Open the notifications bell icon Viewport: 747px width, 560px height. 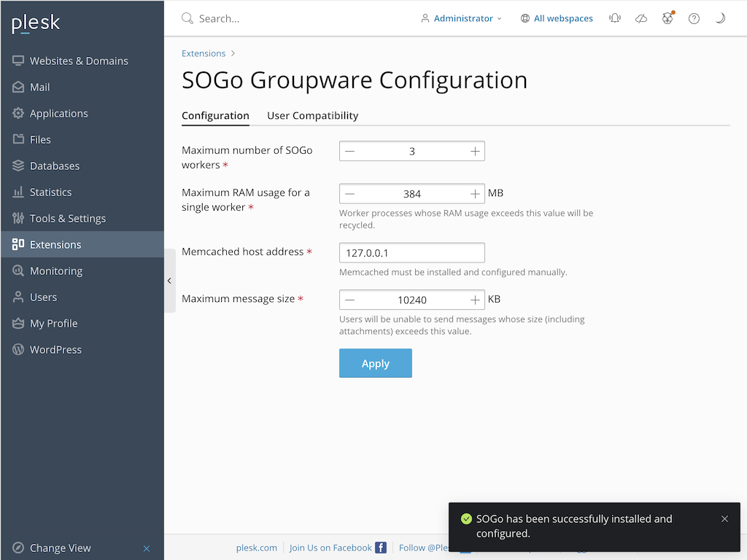[615, 18]
